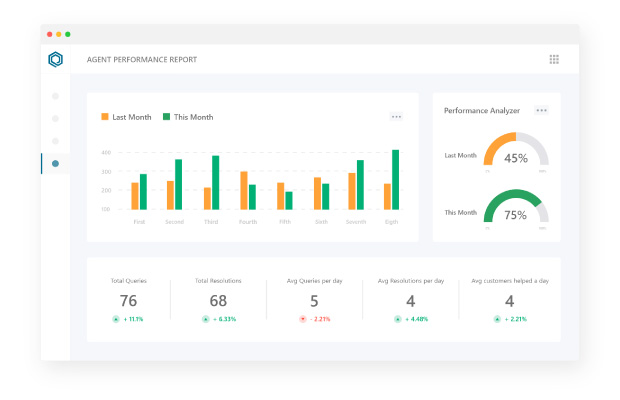Open Performance Analyzer three-dot menu
Viewport: 620px width, 400px height.
click(x=541, y=110)
